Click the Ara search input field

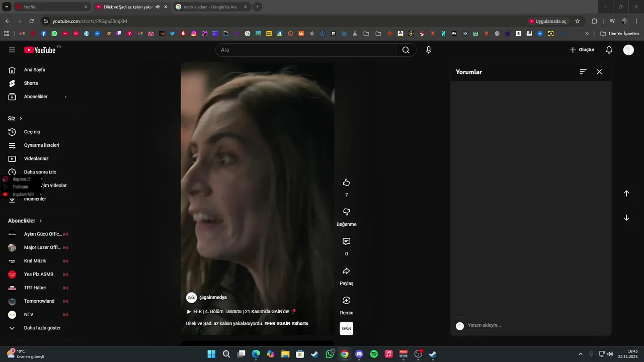(305, 50)
